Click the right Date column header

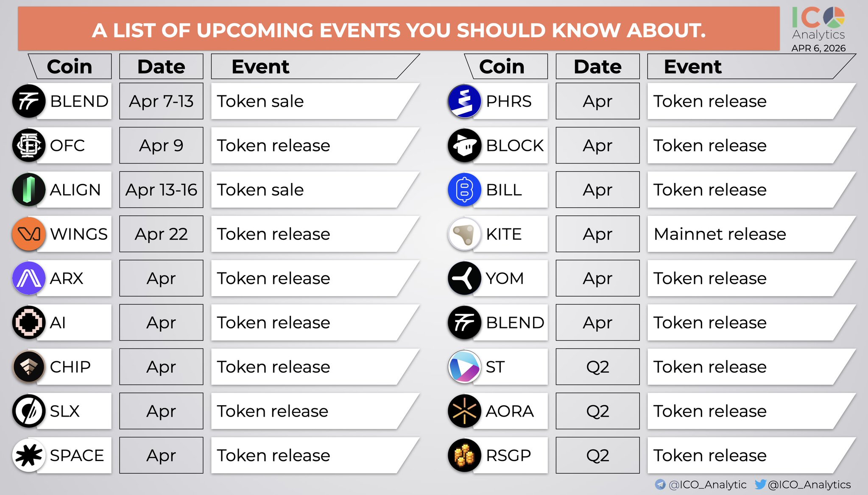coord(597,67)
